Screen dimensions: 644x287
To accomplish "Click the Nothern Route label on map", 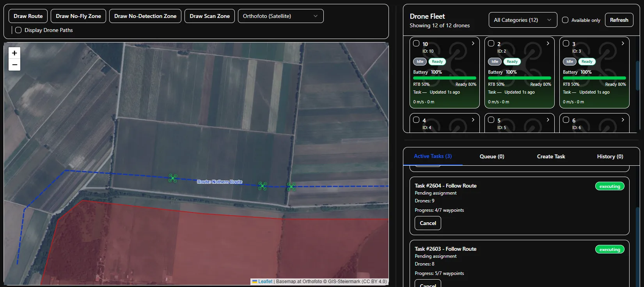I will click(220, 182).
